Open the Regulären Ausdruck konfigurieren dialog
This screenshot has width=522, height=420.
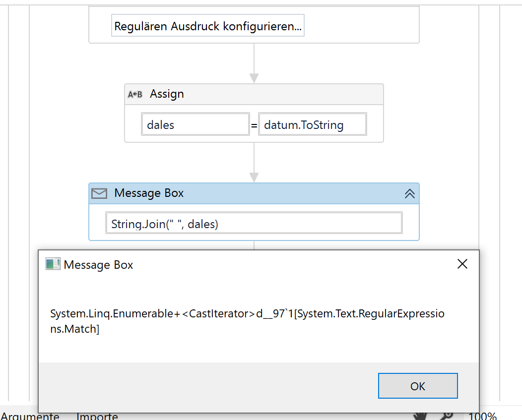pos(207,26)
